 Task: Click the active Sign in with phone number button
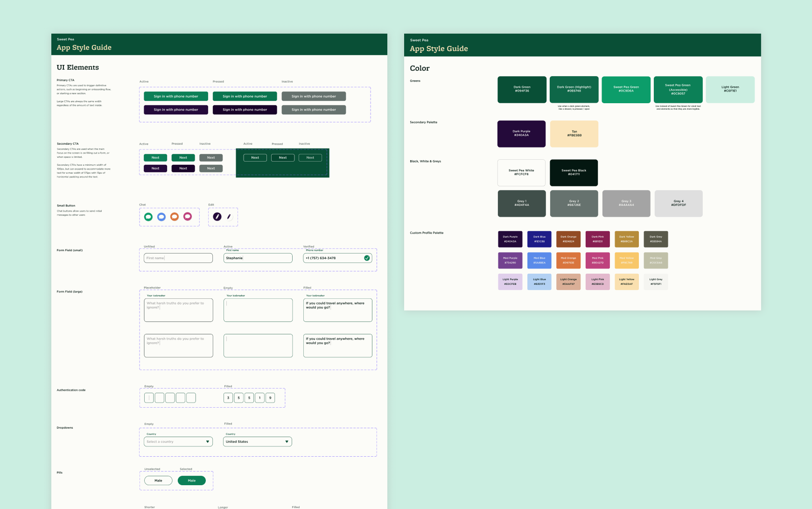(175, 96)
